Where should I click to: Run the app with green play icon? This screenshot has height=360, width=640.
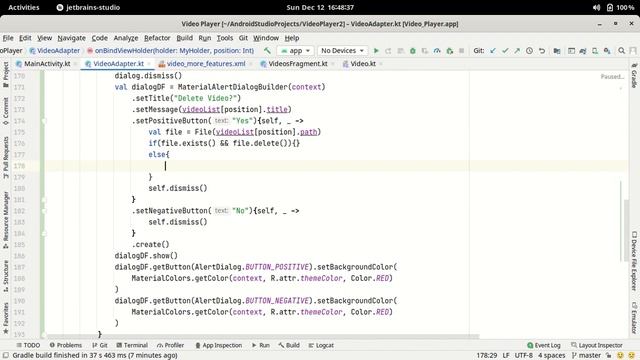[376, 51]
